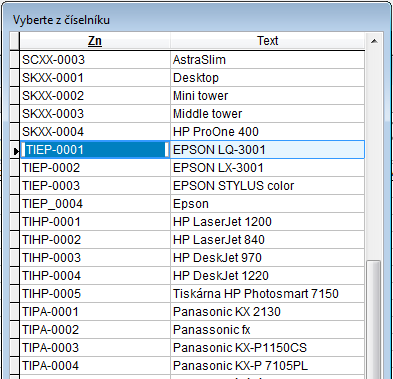The image size is (393, 379).
Task: Click the row selector beside TIEP_0004
Action: (x=15, y=204)
